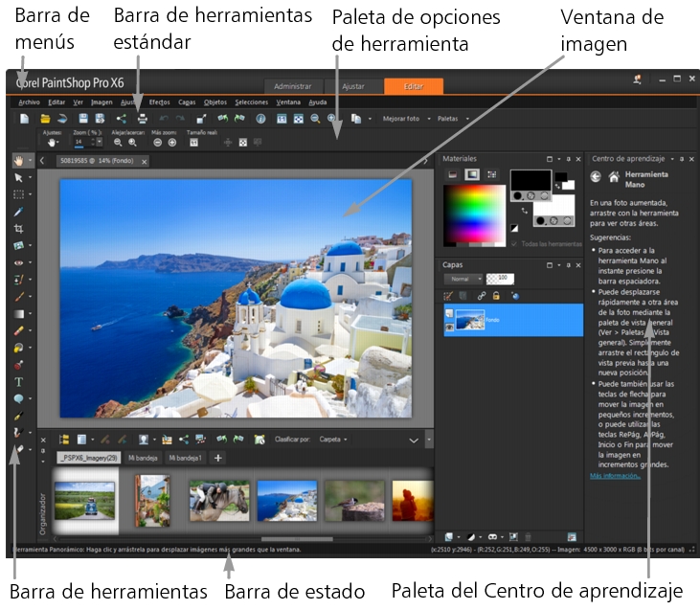Select the Dropper tool
The height and width of the screenshot is (610, 700).
pos(18,212)
